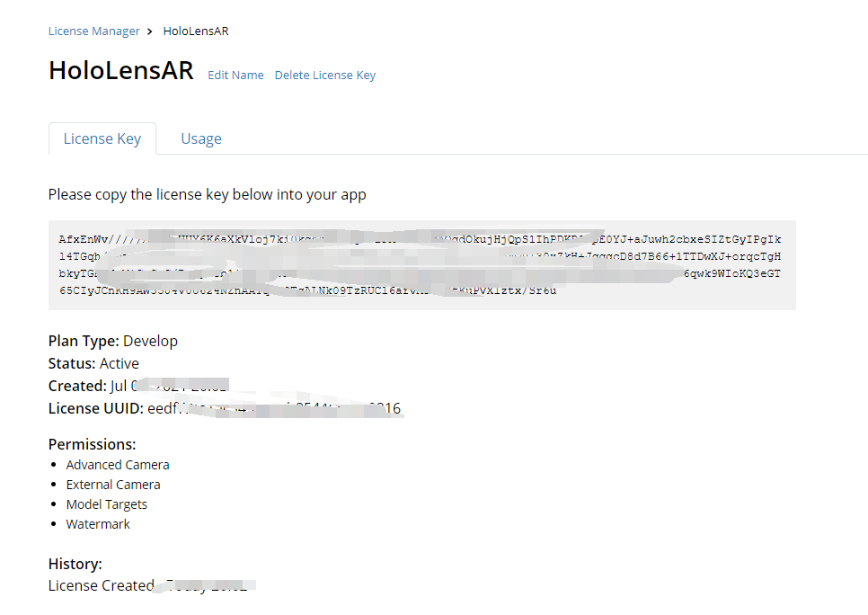Open the License Manager breadcrumb link
This screenshot has height=615, width=868.
pyautogui.click(x=93, y=31)
